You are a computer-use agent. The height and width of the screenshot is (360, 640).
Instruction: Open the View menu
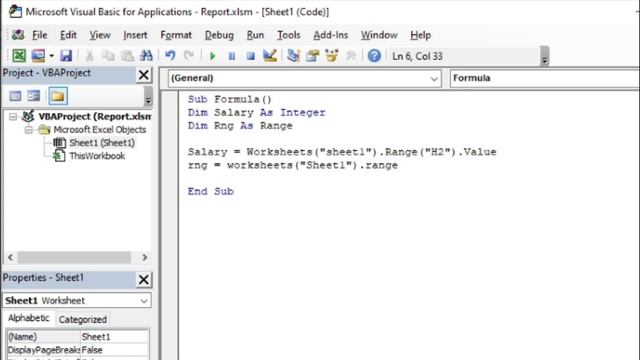coord(100,35)
